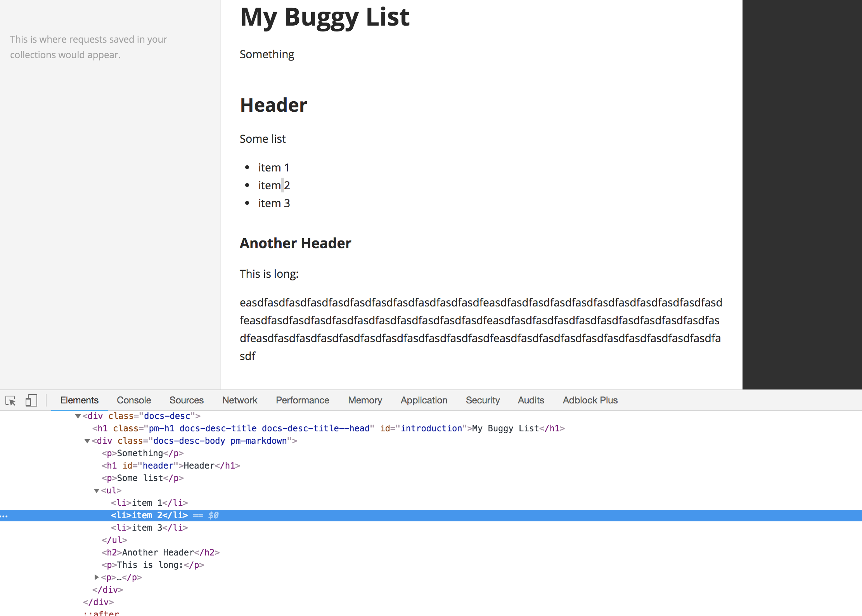Click the sidebar collections placeholder text

(88, 47)
